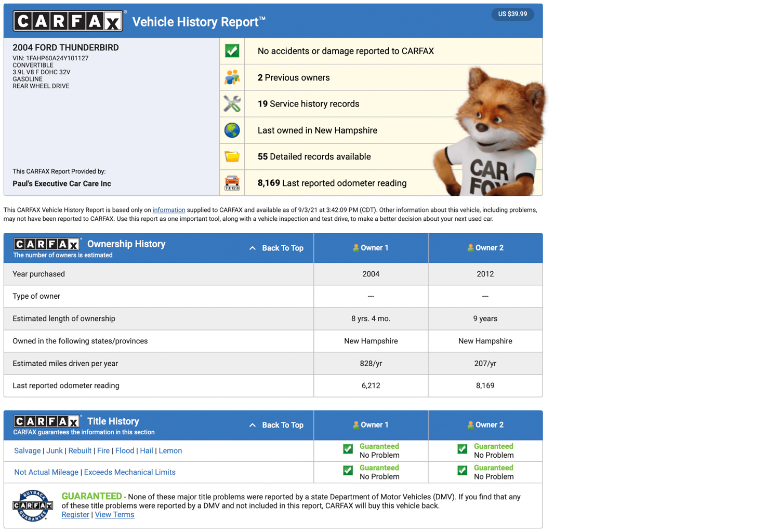779x532 pixels.
Task: Click the CARFAX logo in Title History header
Action: click(47, 421)
